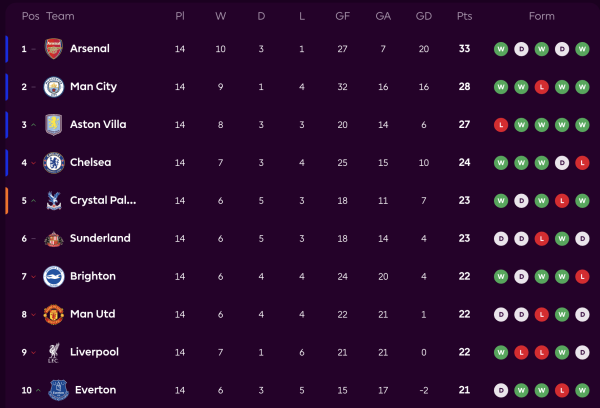Open the Arsenal team name link

point(90,48)
